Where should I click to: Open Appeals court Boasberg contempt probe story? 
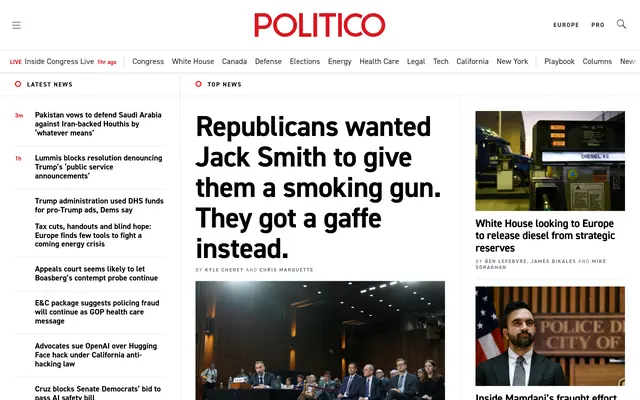(x=96, y=273)
